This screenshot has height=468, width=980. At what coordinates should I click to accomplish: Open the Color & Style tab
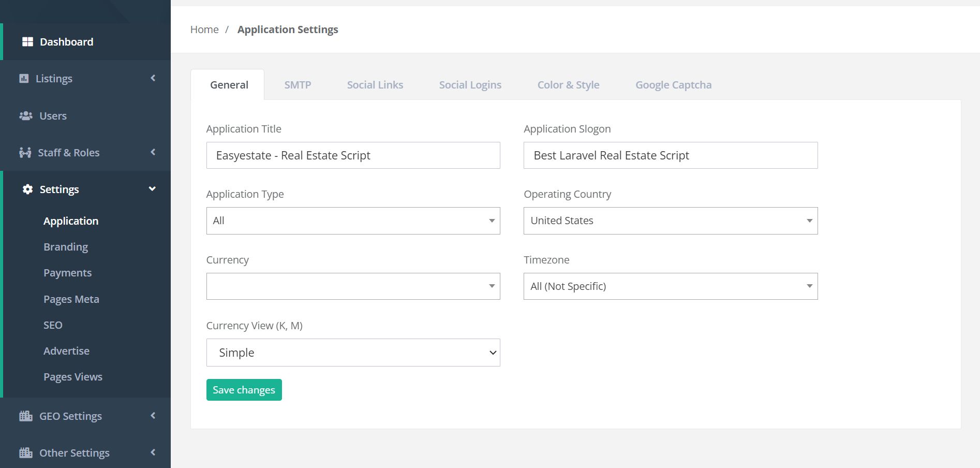(x=568, y=85)
